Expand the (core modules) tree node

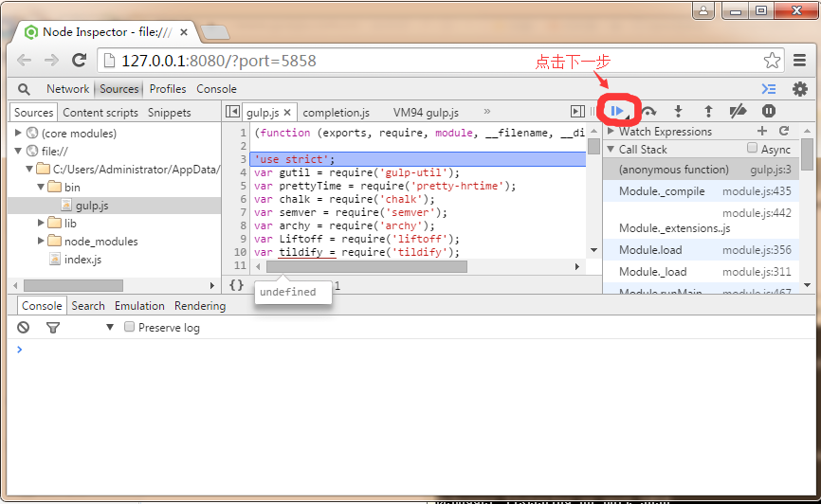pos(18,133)
